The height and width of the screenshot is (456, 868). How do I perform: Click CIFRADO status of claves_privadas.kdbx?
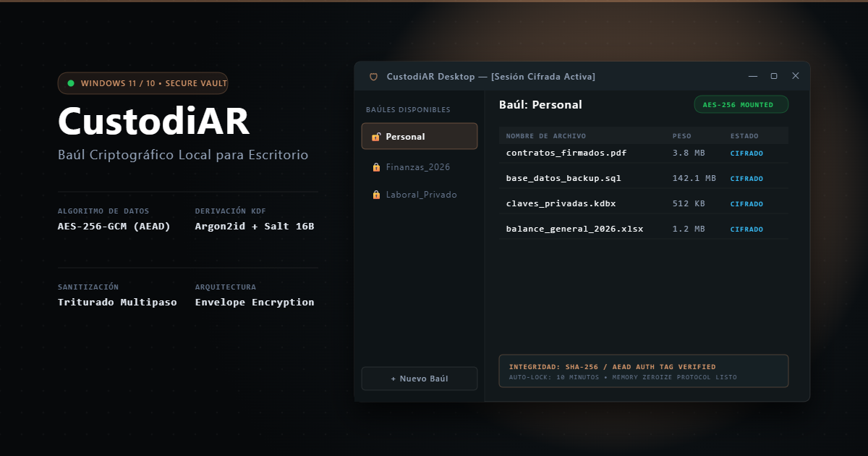tap(746, 204)
